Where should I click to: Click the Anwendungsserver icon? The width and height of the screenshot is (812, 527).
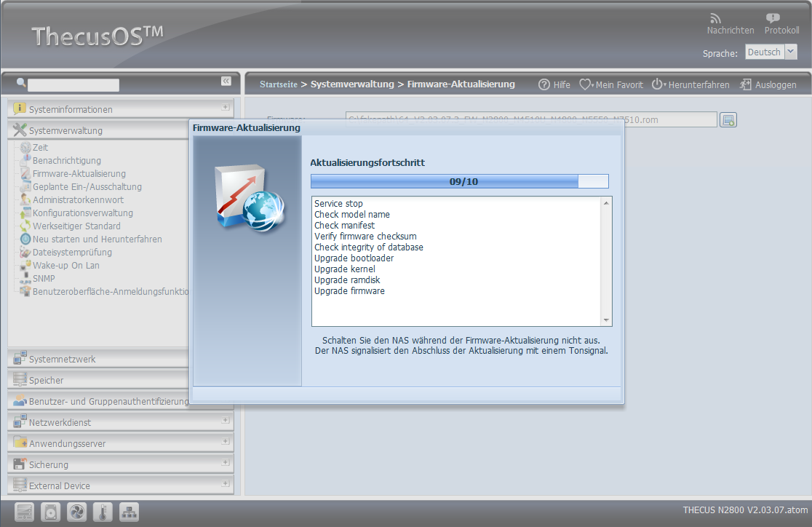[20, 443]
